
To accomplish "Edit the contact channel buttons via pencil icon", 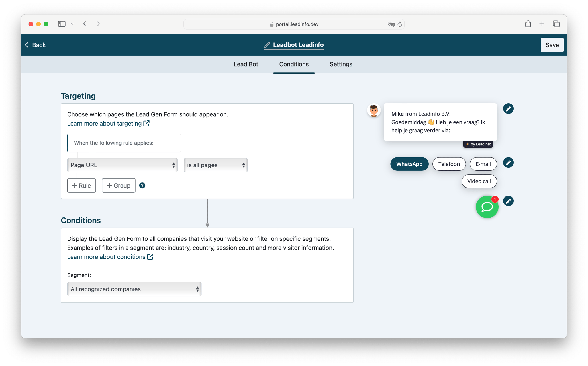I will 509,163.
